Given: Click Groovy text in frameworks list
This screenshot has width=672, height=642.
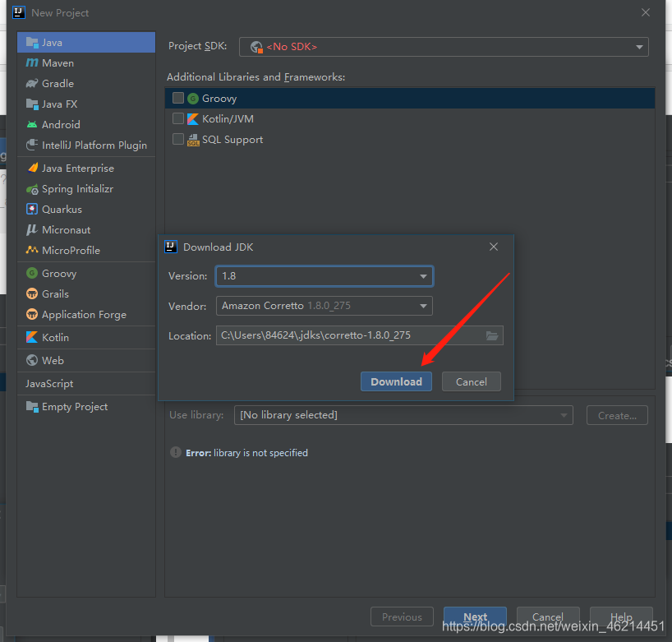Looking at the screenshot, I should [219, 99].
